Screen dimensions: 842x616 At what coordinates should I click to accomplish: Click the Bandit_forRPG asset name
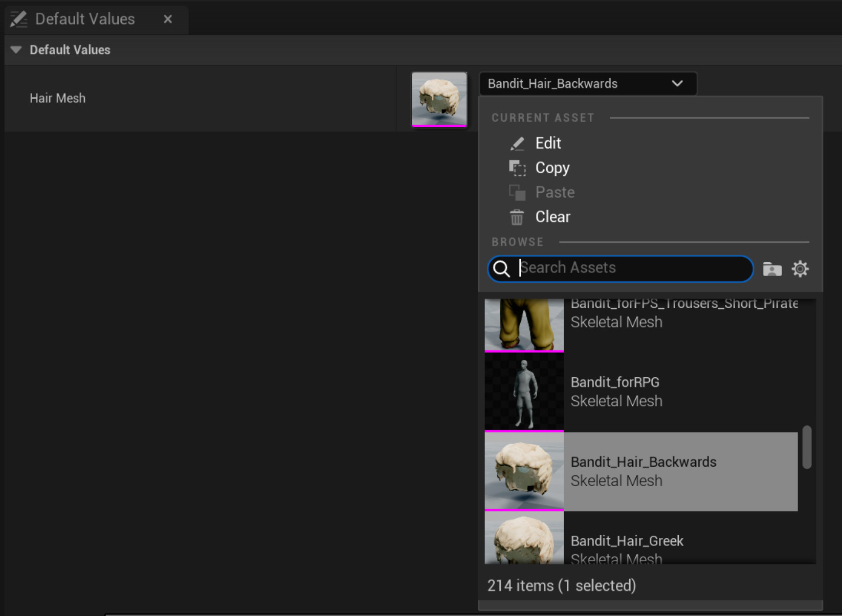tap(615, 382)
